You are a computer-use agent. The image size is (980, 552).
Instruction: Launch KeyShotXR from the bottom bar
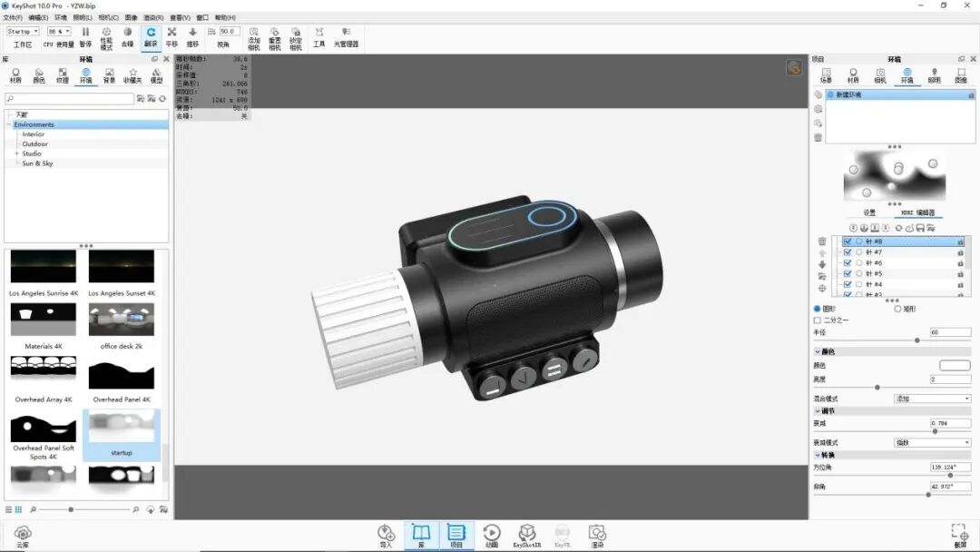click(x=527, y=532)
